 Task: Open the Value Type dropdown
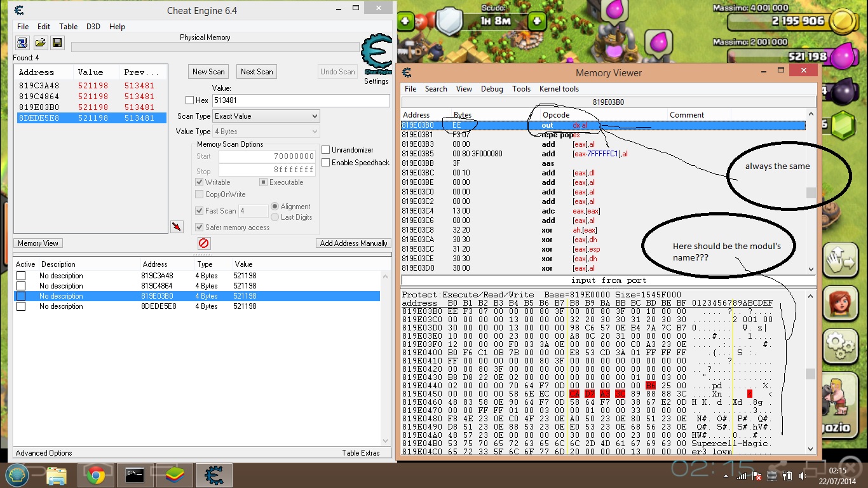coord(266,132)
